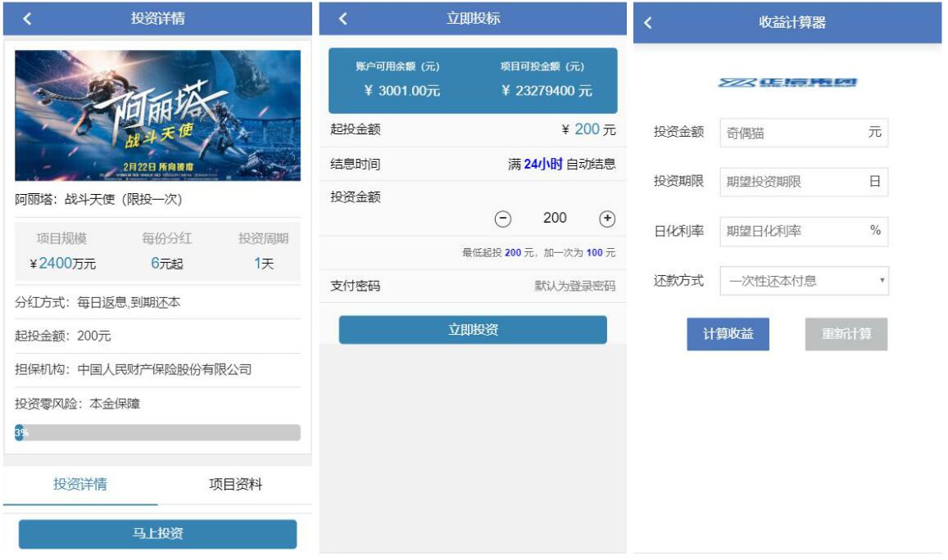This screenshot has height=560, width=948.
Task: Click the 账户可用余额（元） label
Action: (397, 66)
